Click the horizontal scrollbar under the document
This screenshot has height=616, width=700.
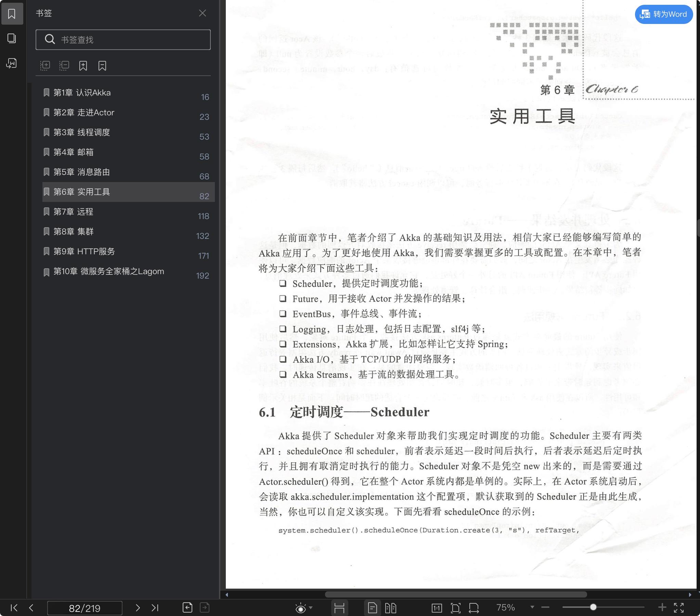tap(456, 594)
